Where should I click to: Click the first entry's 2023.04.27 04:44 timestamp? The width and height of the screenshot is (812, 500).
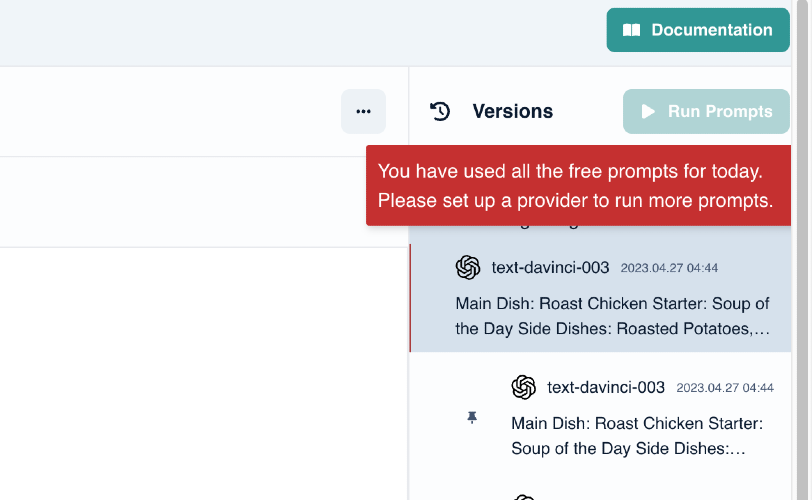669,268
